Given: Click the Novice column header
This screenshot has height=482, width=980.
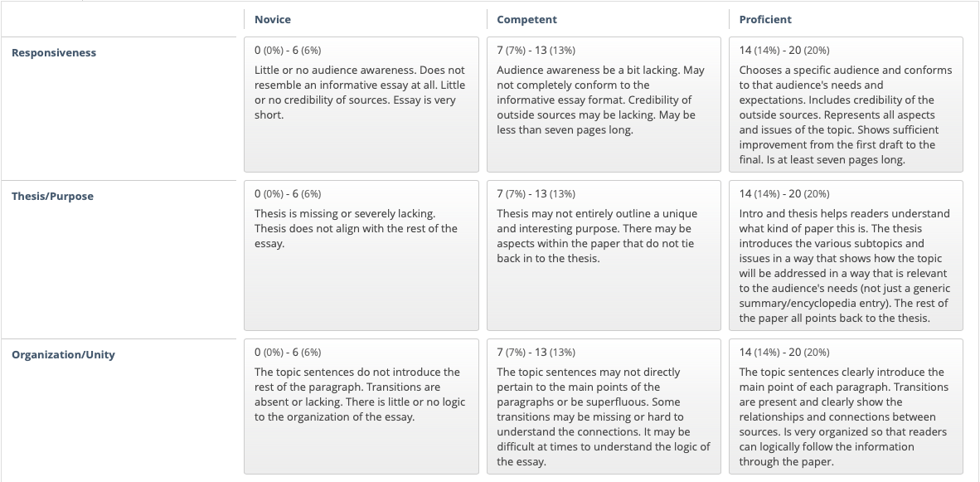Looking at the screenshot, I should 273,19.
